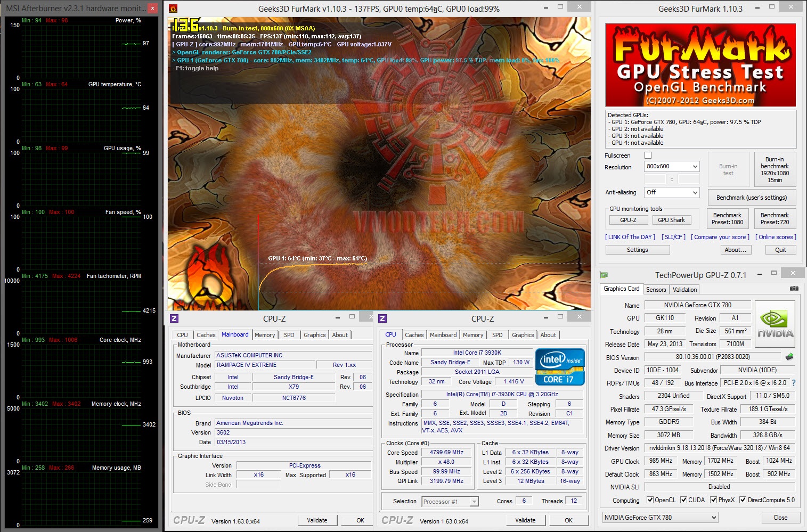Open the Anti-aliasing dropdown
The height and width of the screenshot is (532, 807).
[x=671, y=192]
